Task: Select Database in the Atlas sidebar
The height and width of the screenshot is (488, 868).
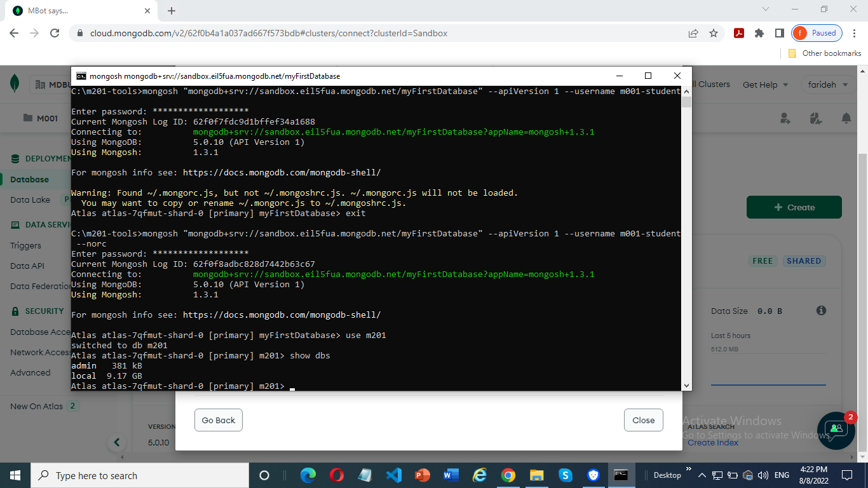Action: pos(29,180)
